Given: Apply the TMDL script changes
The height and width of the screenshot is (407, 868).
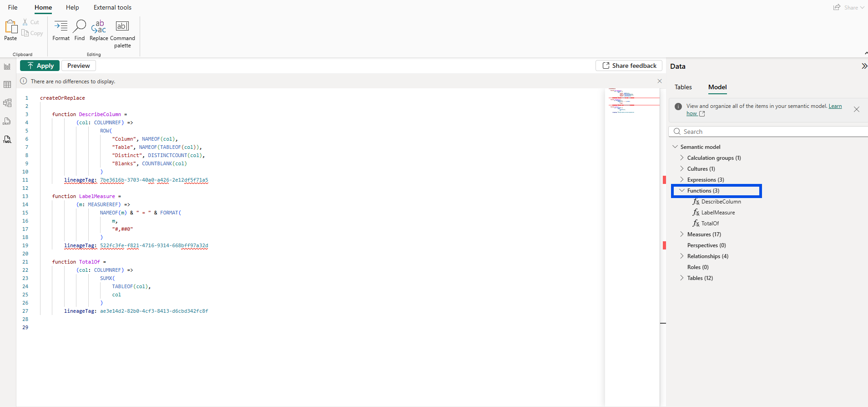Looking at the screenshot, I should tap(40, 66).
